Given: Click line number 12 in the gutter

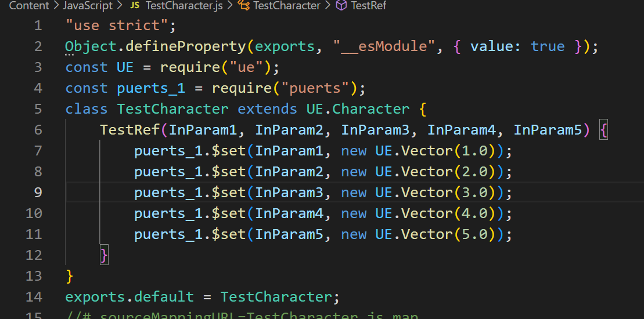Looking at the screenshot, I should [x=34, y=255].
